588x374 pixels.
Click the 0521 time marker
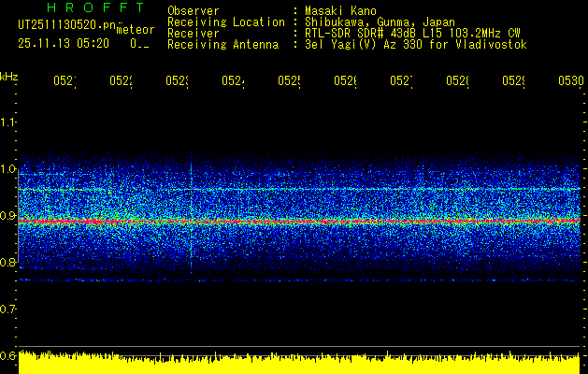(65, 80)
